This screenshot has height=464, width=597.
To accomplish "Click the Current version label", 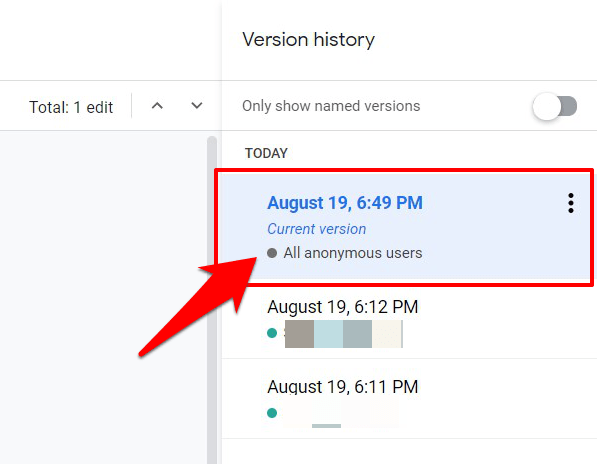I will point(316,229).
